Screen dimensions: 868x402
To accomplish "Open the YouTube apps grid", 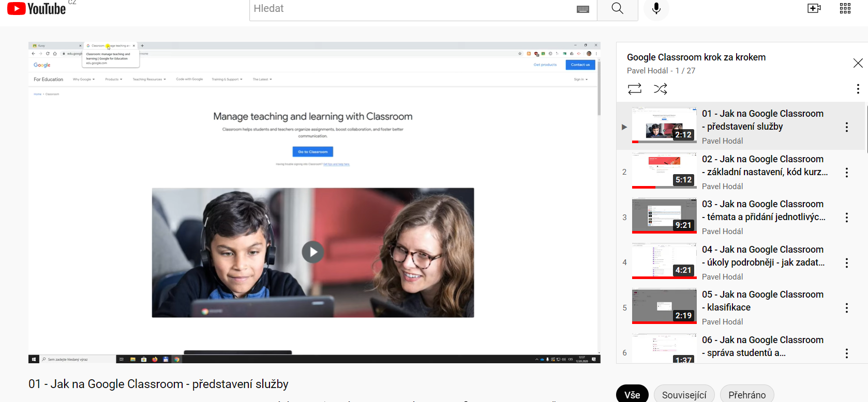I will click(x=845, y=9).
